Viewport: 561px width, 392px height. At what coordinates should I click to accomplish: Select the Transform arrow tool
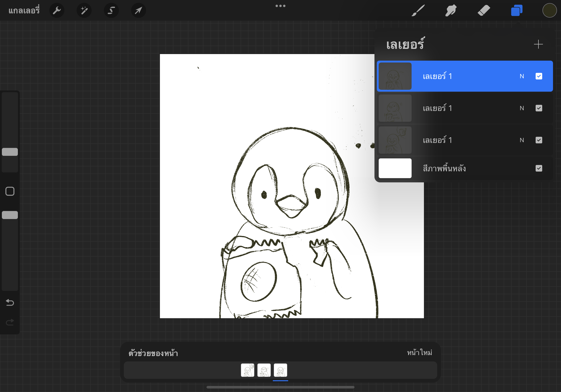point(139,11)
